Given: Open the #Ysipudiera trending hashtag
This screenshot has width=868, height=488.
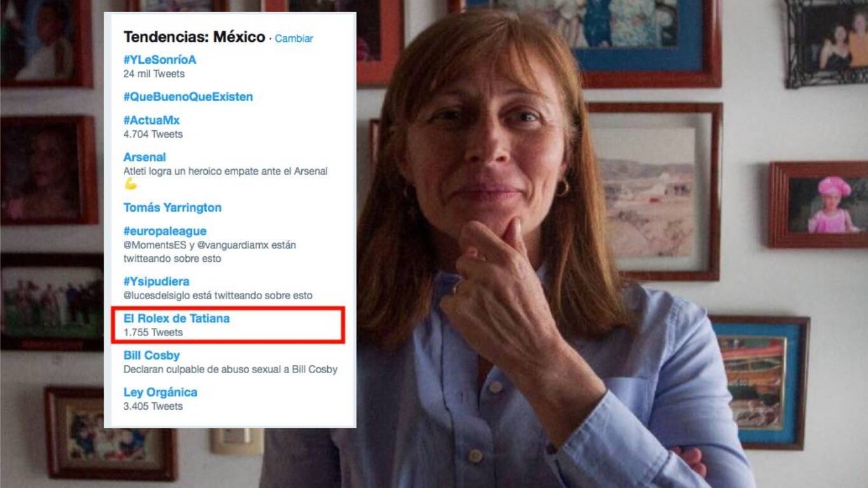Looking at the screenshot, I should tap(156, 281).
